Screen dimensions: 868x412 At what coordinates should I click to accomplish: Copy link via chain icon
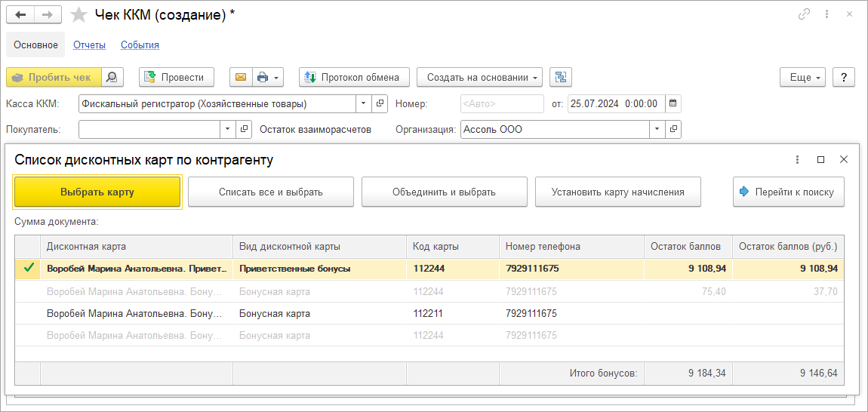(805, 14)
